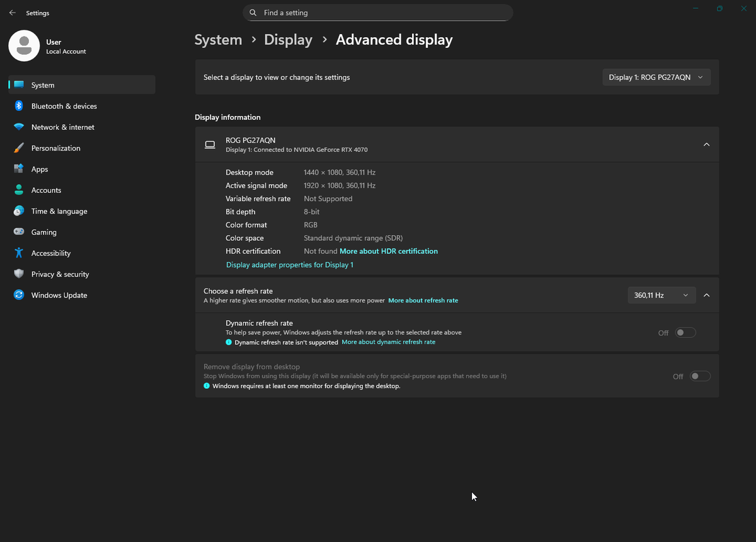756x542 pixels.
Task: Open Privacy & security settings
Action: (82, 274)
